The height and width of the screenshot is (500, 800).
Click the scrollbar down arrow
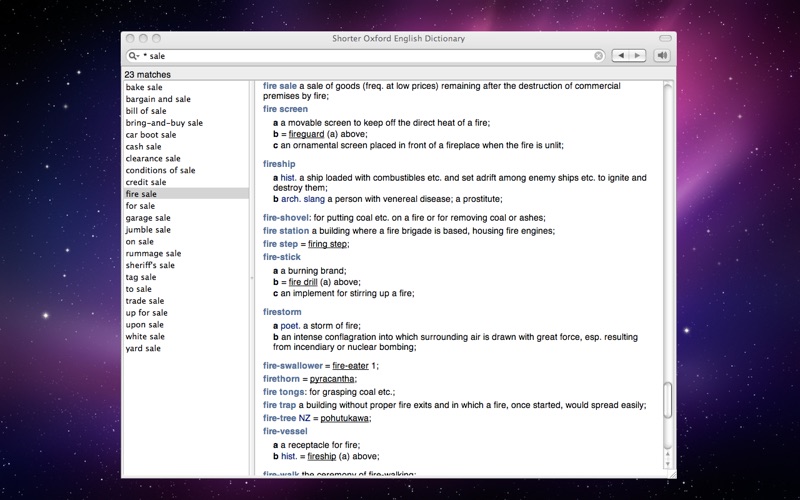[x=667, y=463]
